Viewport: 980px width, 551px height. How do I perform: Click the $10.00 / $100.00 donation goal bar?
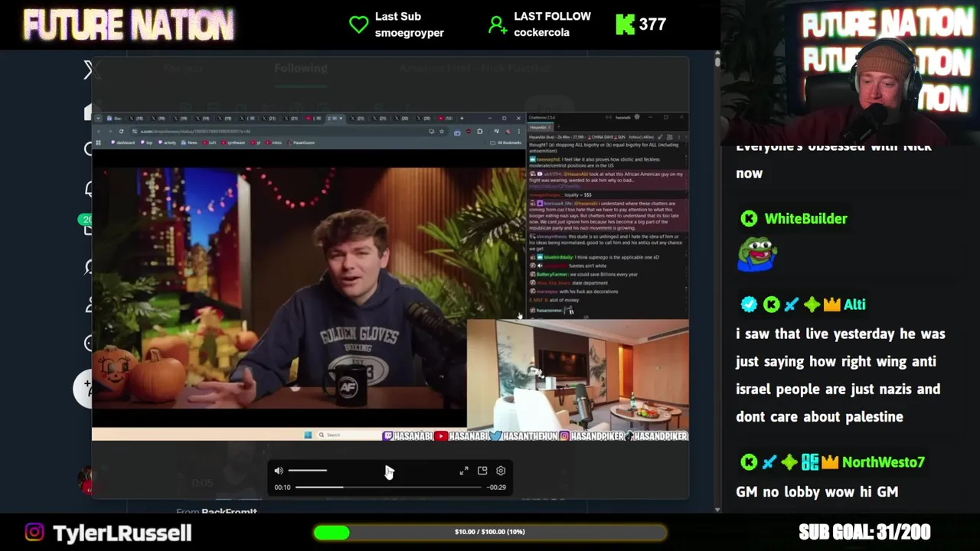click(490, 532)
